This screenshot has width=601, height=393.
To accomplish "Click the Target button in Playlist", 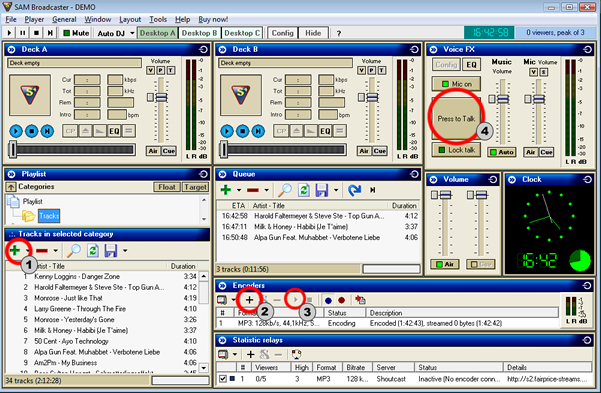I will click(195, 187).
